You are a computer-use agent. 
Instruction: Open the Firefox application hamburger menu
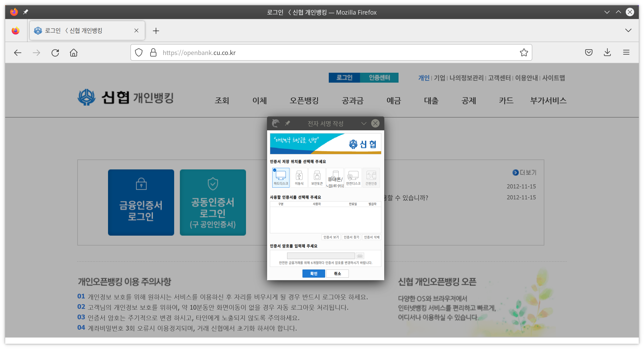click(626, 53)
